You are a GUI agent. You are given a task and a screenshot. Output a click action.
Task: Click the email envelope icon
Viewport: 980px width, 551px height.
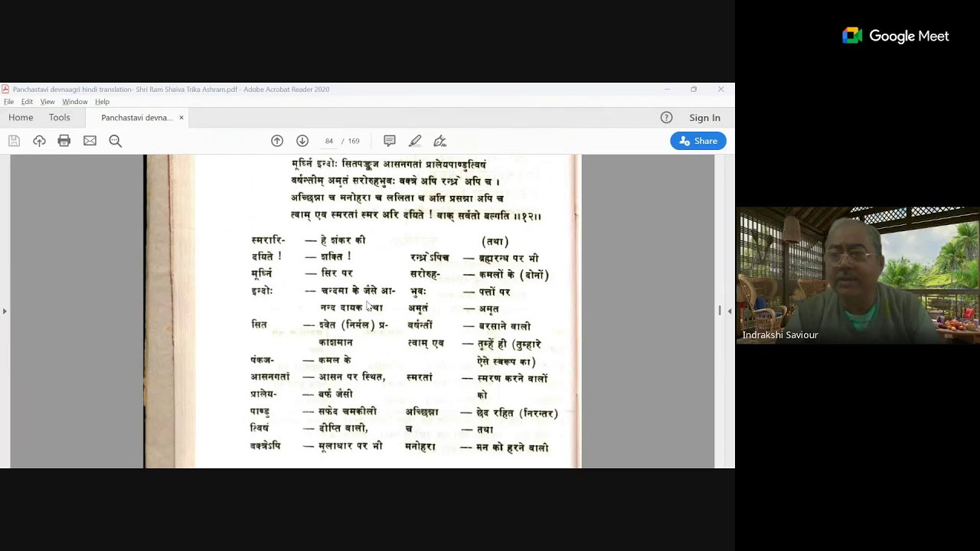(x=90, y=141)
